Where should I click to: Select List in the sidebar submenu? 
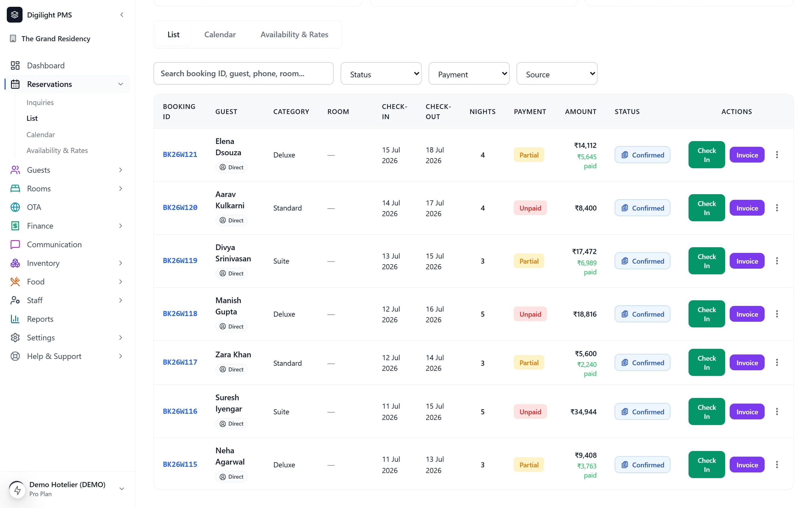(32, 118)
